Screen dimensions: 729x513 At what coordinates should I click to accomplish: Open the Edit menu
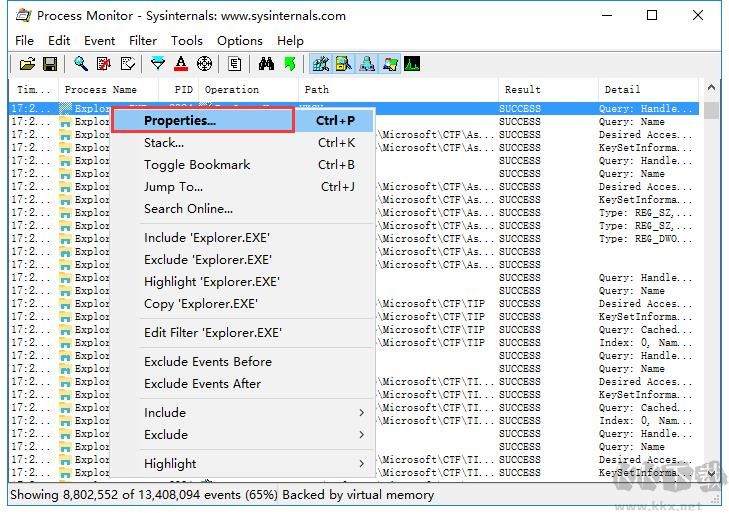click(59, 41)
